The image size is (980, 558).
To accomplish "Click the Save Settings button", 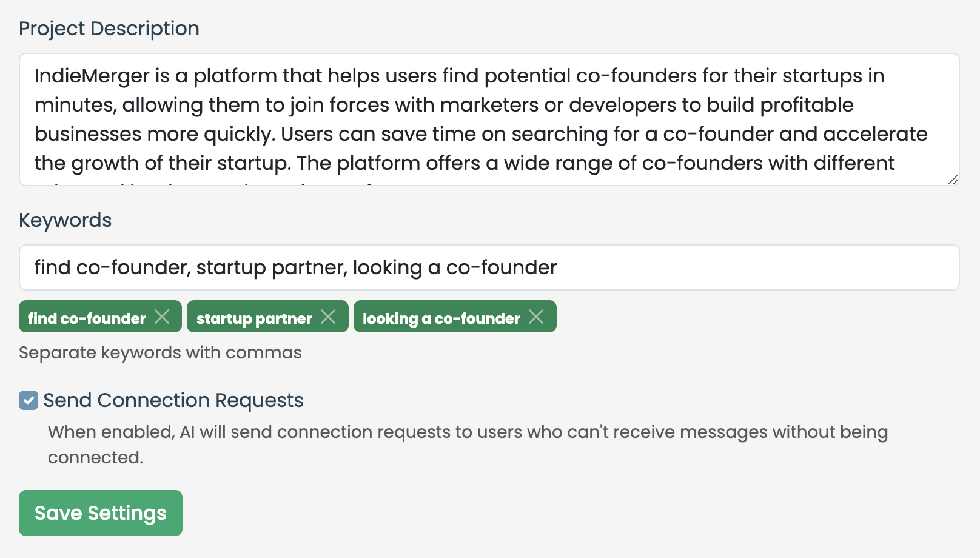I will (x=101, y=513).
